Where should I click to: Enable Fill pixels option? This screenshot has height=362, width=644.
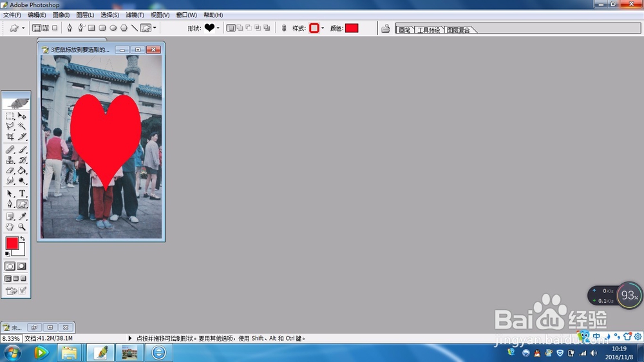55,28
